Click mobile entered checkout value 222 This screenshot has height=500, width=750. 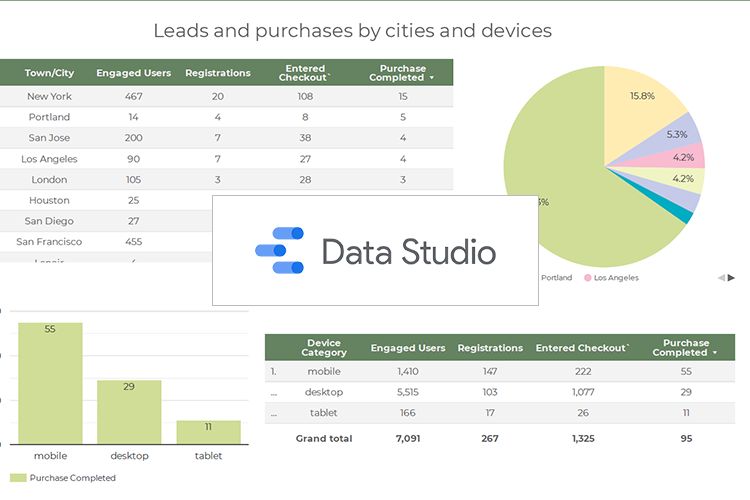click(x=583, y=371)
